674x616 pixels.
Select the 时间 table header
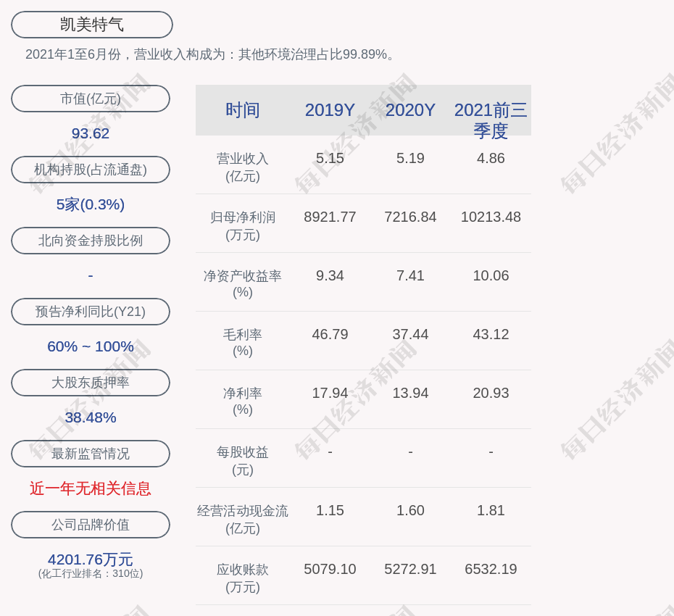243,110
